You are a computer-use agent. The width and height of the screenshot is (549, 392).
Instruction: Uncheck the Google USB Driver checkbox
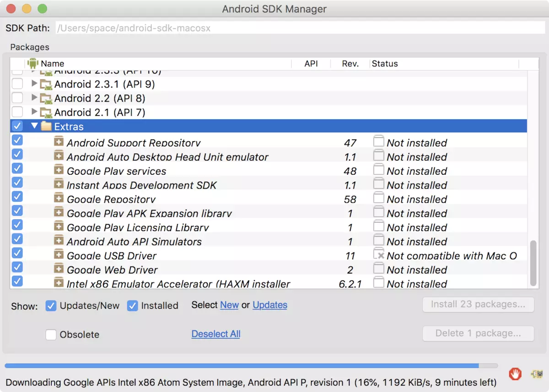pos(17,253)
